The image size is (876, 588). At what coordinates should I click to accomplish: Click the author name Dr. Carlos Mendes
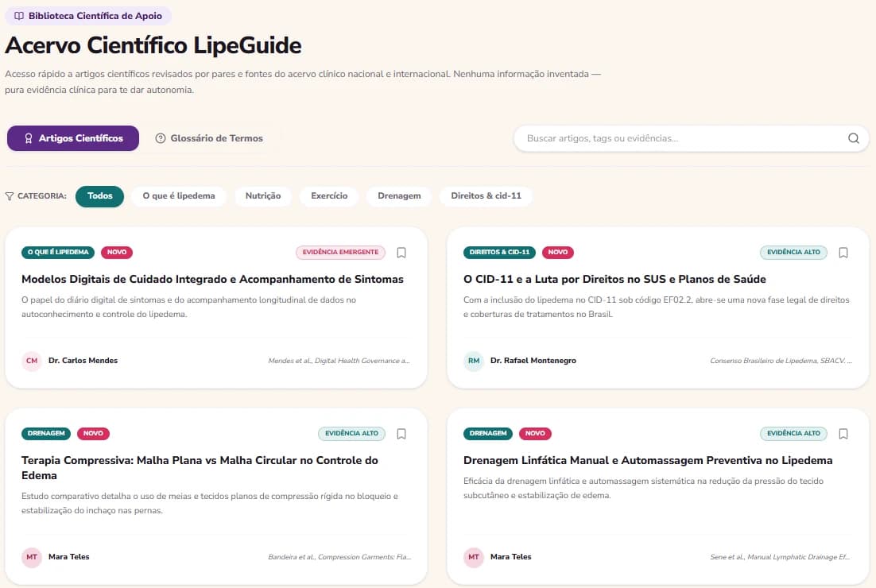pyautogui.click(x=83, y=361)
